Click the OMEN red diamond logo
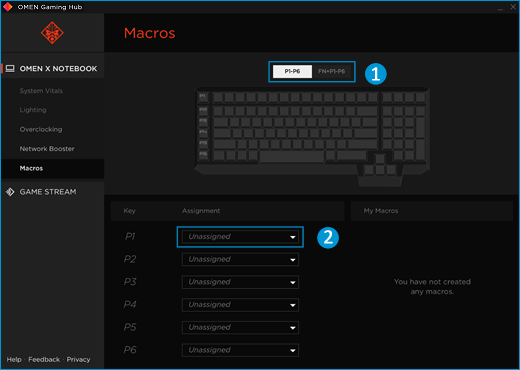 [52, 33]
